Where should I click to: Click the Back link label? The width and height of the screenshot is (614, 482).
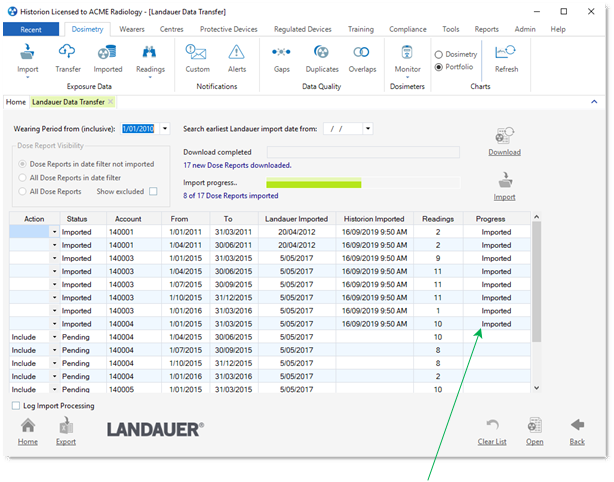pyautogui.click(x=577, y=442)
